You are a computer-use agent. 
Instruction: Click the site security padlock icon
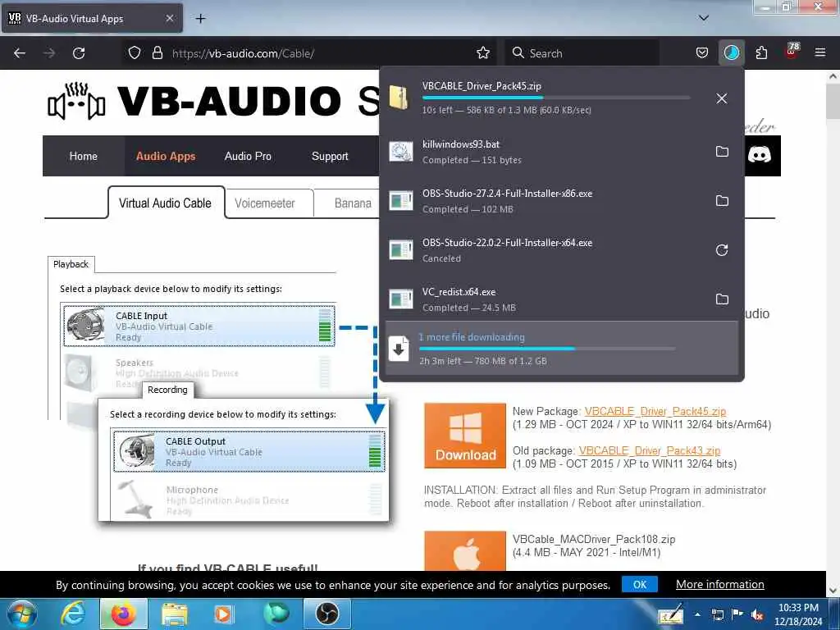point(157,52)
